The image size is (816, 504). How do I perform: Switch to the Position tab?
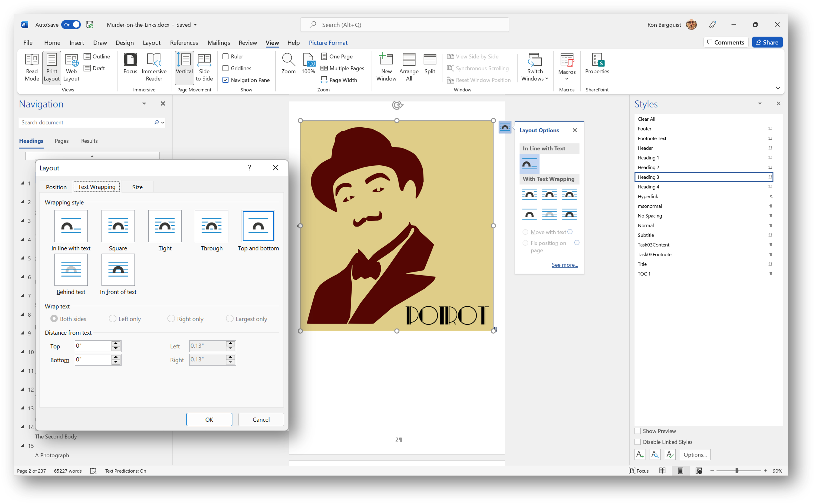coord(56,187)
